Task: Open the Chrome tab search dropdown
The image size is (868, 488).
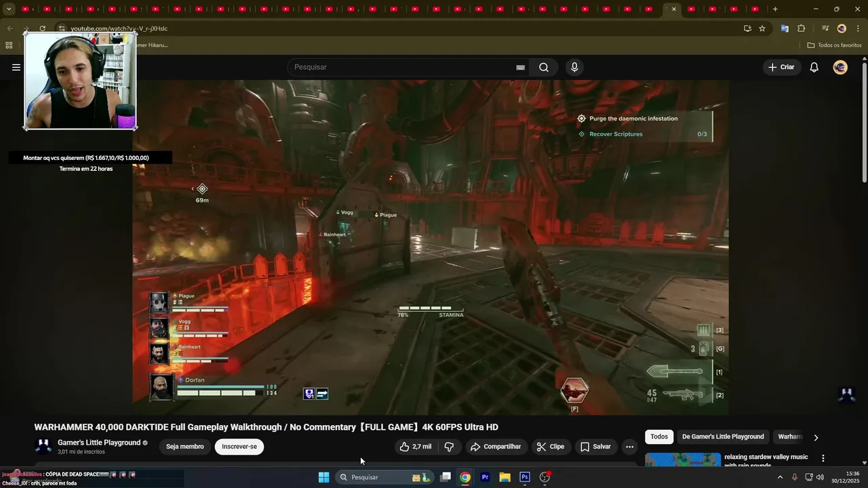Action: pyautogui.click(x=9, y=9)
